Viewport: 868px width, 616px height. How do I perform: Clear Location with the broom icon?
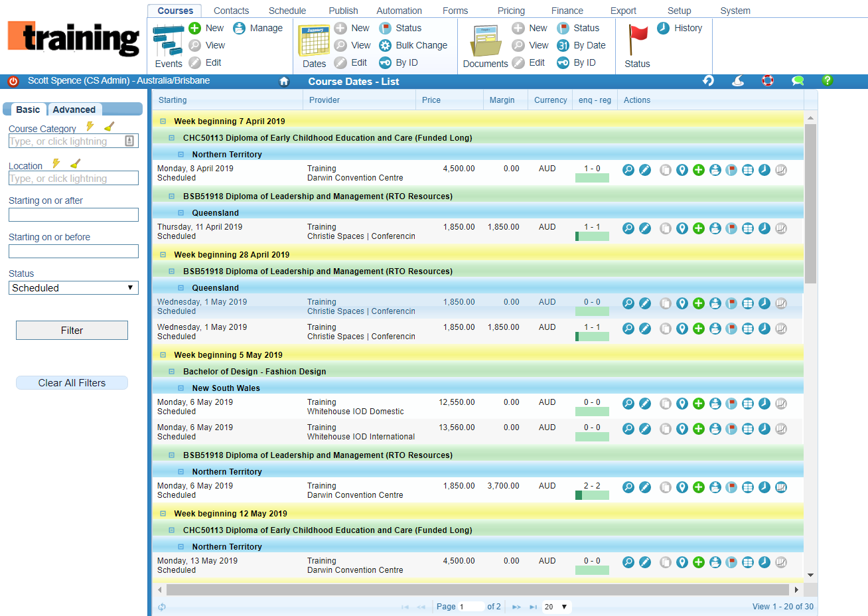(x=76, y=163)
